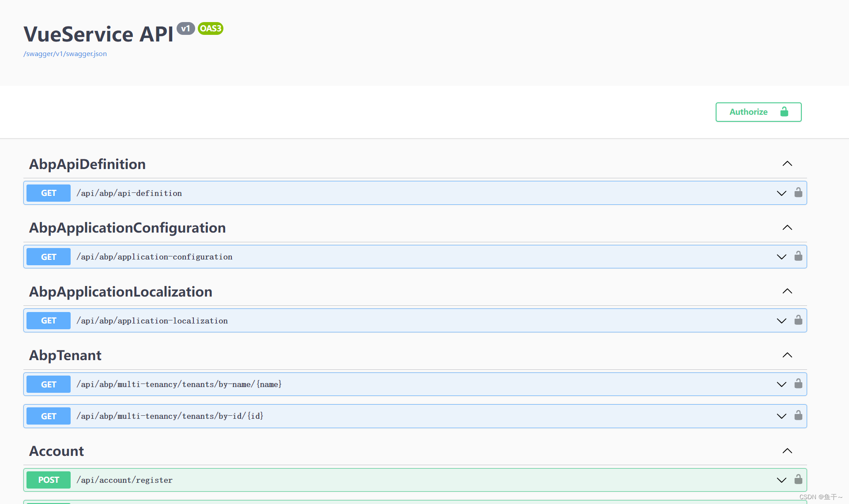Click POST button for account register
The height and width of the screenshot is (504, 849).
pyautogui.click(x=49, y=480)
